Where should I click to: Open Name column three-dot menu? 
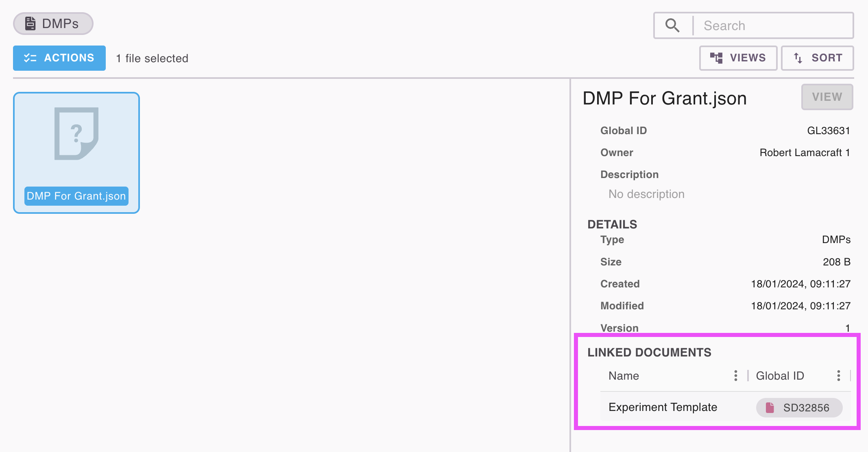(x=735, y=376)
